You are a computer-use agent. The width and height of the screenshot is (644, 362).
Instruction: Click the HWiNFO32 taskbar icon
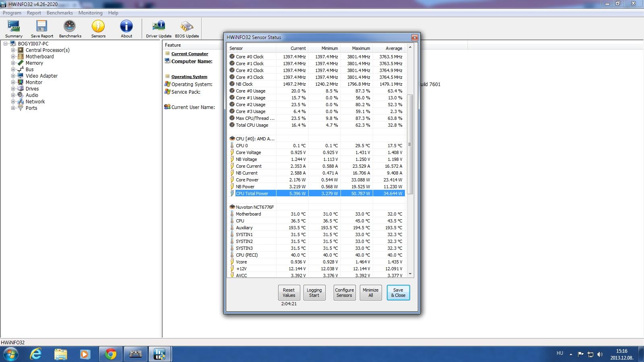(x=160, y=354)
